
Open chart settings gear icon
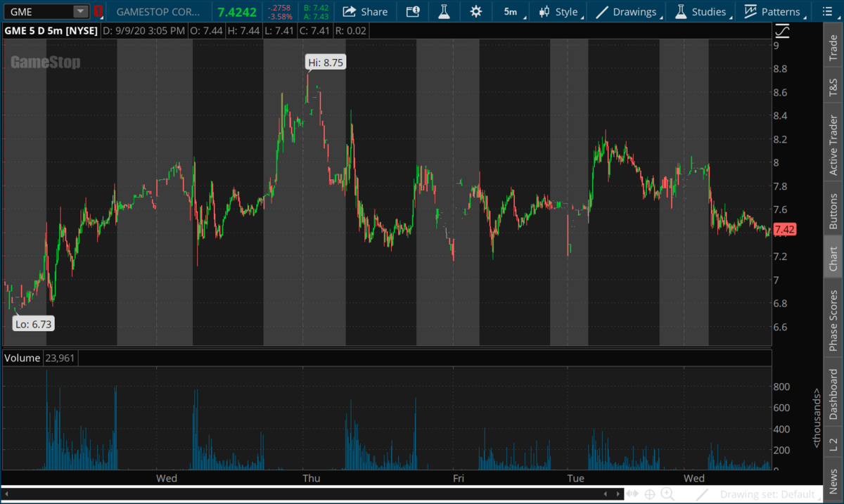[476, 11]
